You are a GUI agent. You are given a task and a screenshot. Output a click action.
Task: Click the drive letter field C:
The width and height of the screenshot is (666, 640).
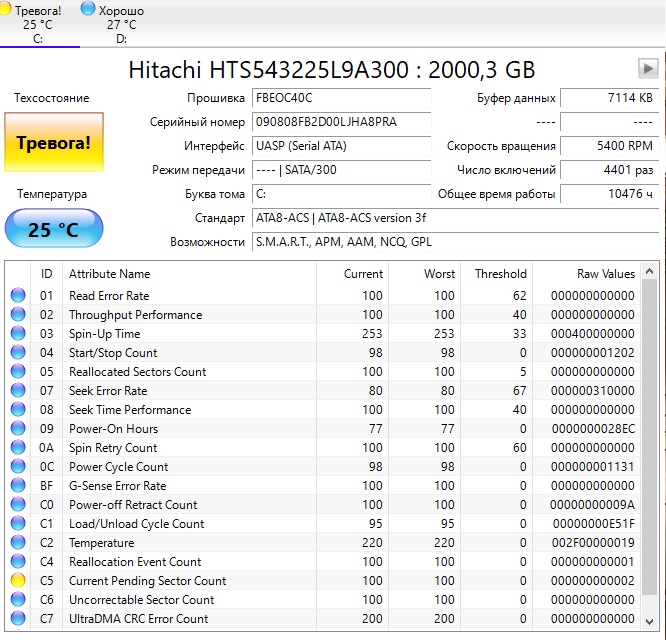click(341, 194)
